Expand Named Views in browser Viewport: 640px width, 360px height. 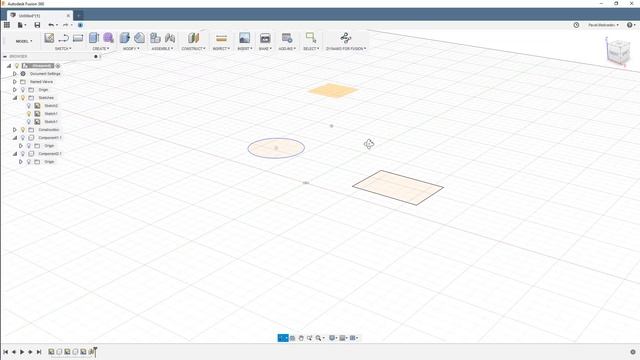coord(15,82)
